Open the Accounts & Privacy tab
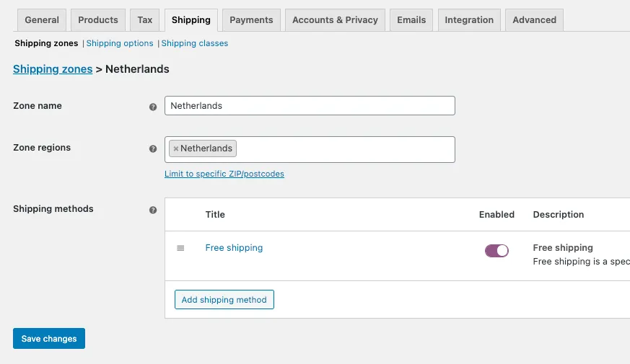The height and width of the screenshot is (364, 630). pyautogui.click(x=335, y=20)
